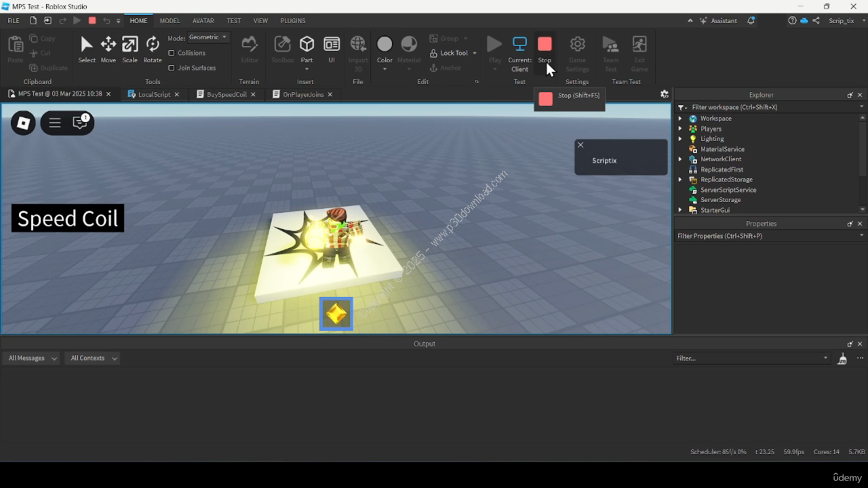Screen dimensions: 868x488
Task: Clear output with the broom icon
Action: tap(842, 359)
